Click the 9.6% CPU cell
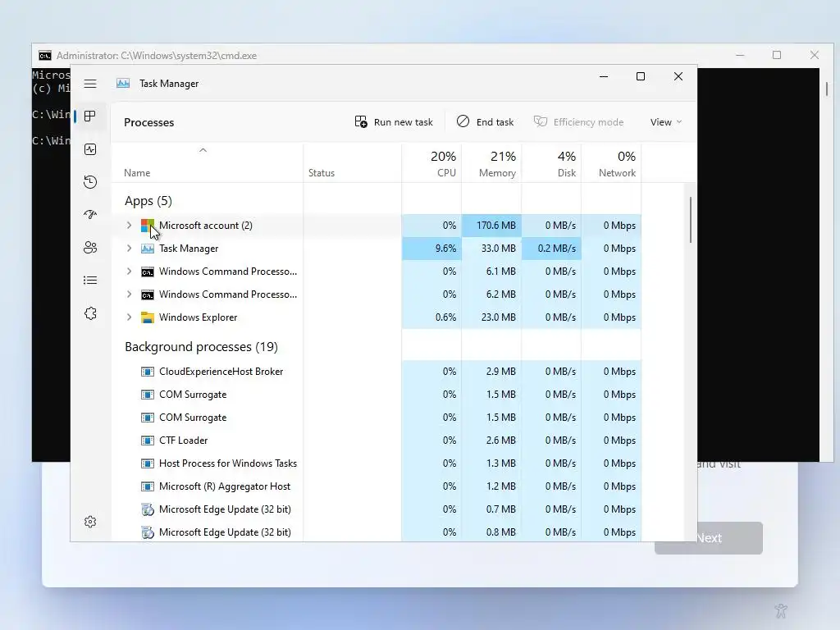Screen dimensions: 840x630 pyautogui.click(x=431, y=249)
